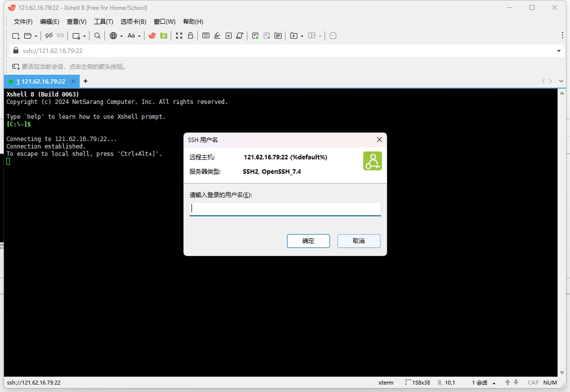570x392 pixels.
Task: Click the Open session folder icon
Action: click(x=28, y=36)
